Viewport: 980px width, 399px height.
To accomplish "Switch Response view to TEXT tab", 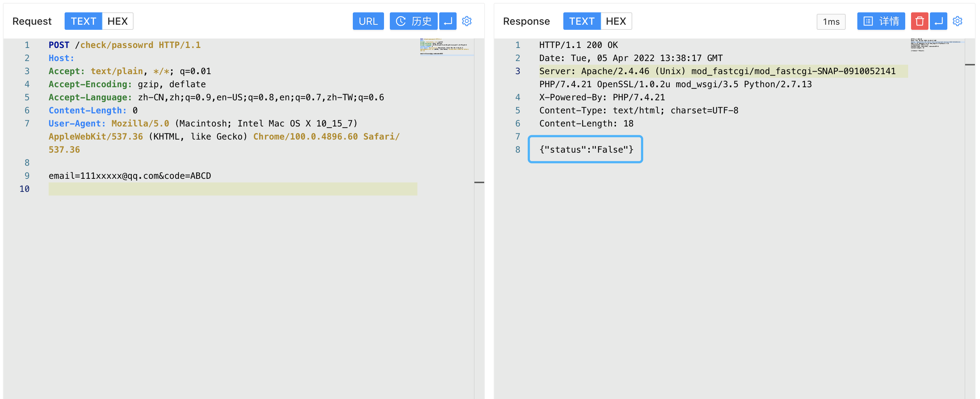I will (582, 21).
